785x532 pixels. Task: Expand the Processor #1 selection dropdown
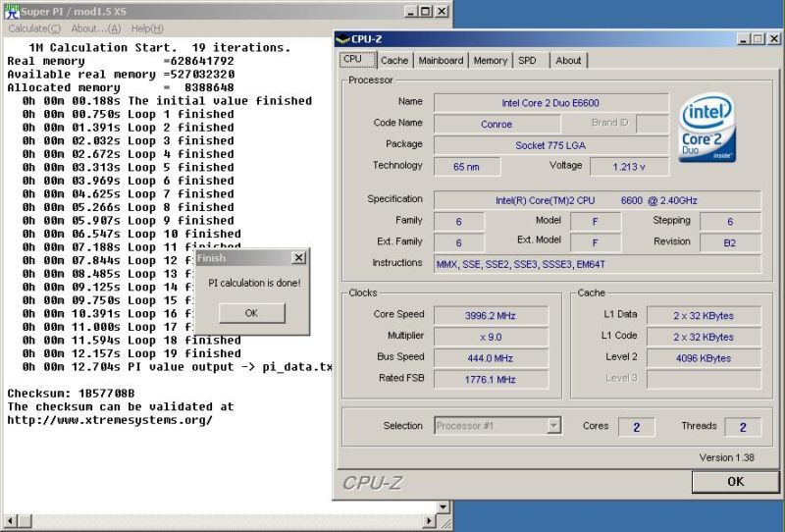pyautogui.click(x=554, y=426)
